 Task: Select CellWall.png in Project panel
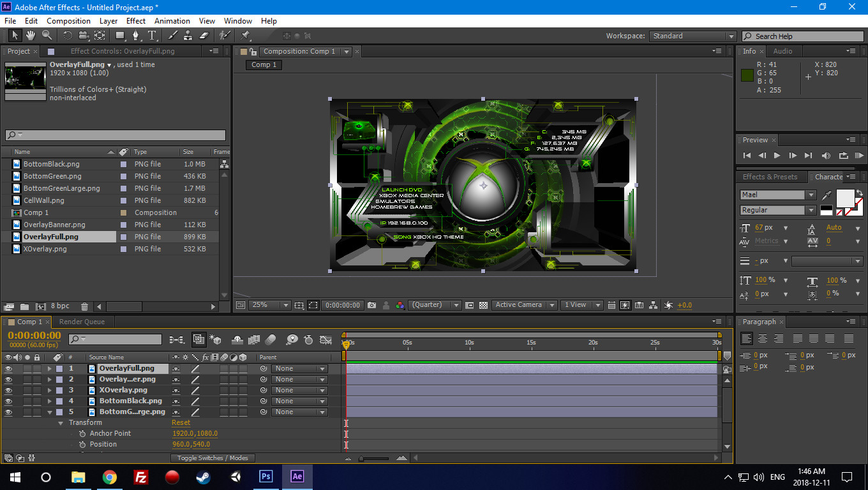[x=44, y=200]
